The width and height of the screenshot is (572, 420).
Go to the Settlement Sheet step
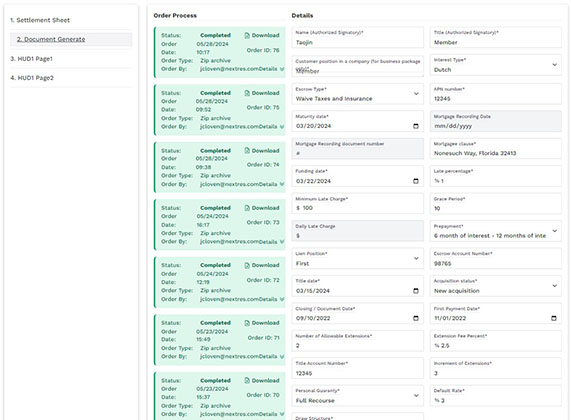(40, 20)
